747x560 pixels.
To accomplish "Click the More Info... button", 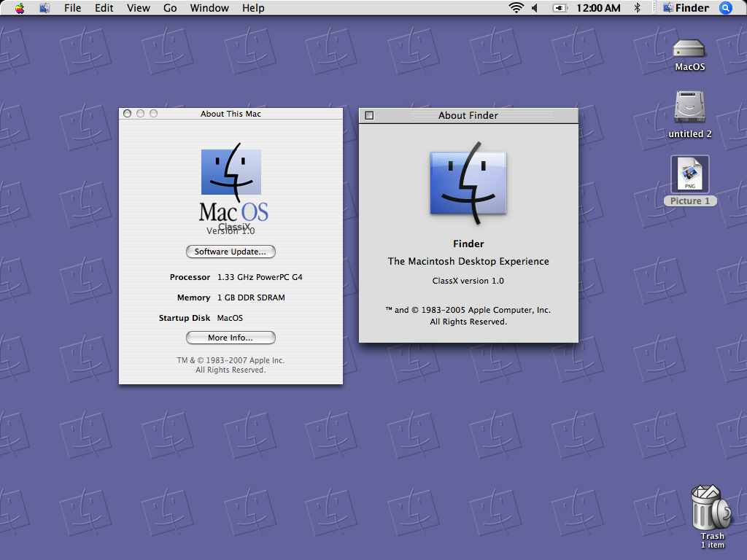I will coord(231,338).
